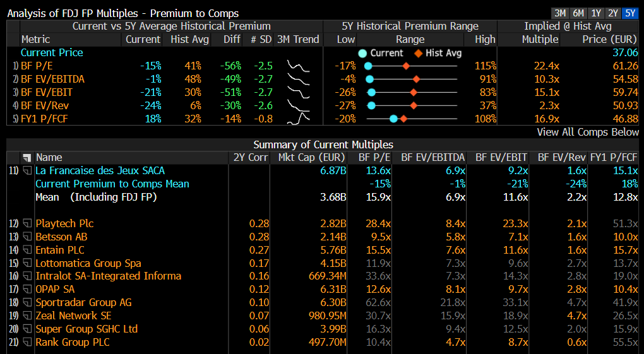Click the row icon beside Lottomatica Group Spa
Viewport: 644px width, 354px height.
coord(27,263)
